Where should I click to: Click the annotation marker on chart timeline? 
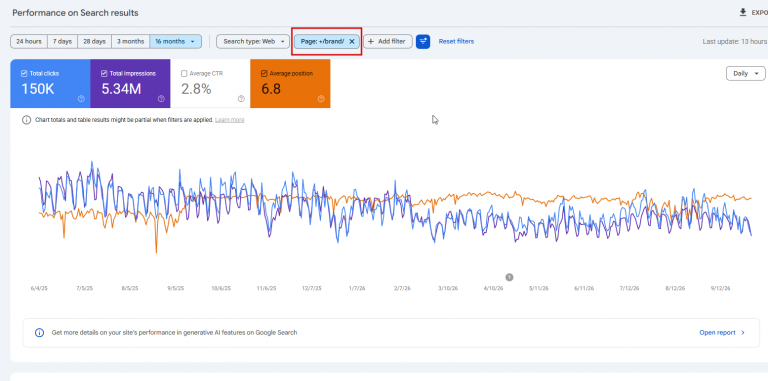pos(509,277)
